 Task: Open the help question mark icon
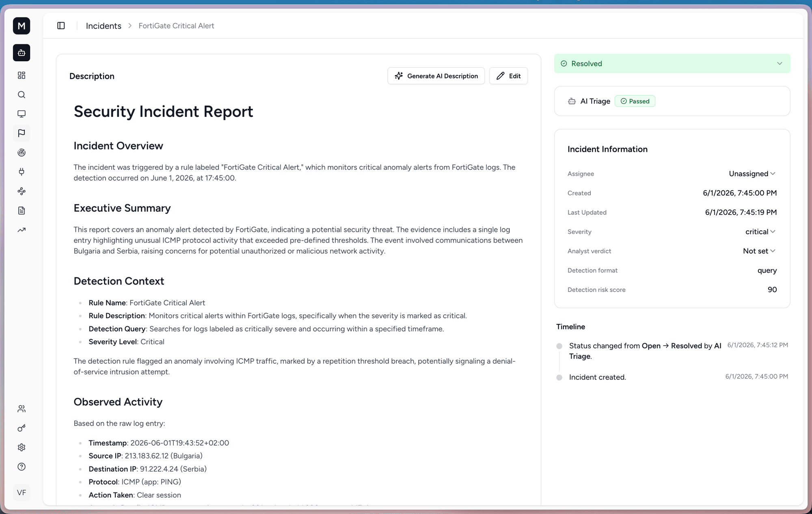coord(22,467)
